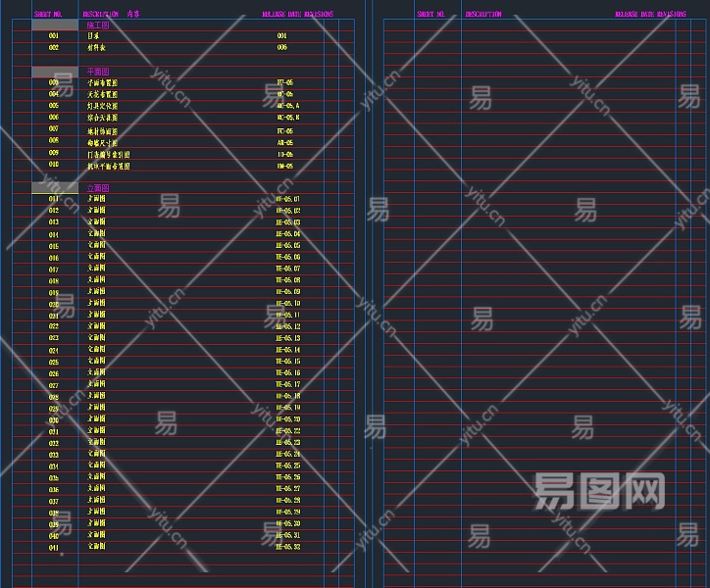Click sheet number 025 in the list

coord(54,363)
